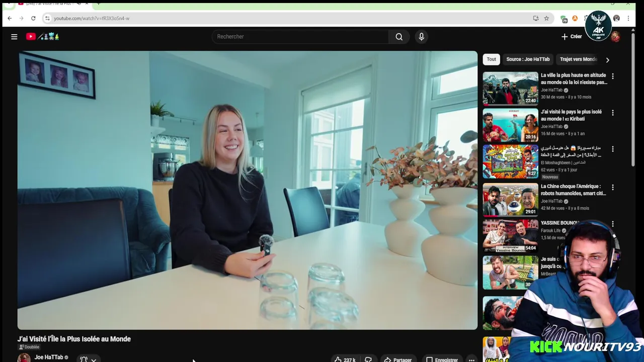644x362 pixels.
Task: Open the Kiribati video thumbnail
Action: pyautogui.click(x=510, y=125)
